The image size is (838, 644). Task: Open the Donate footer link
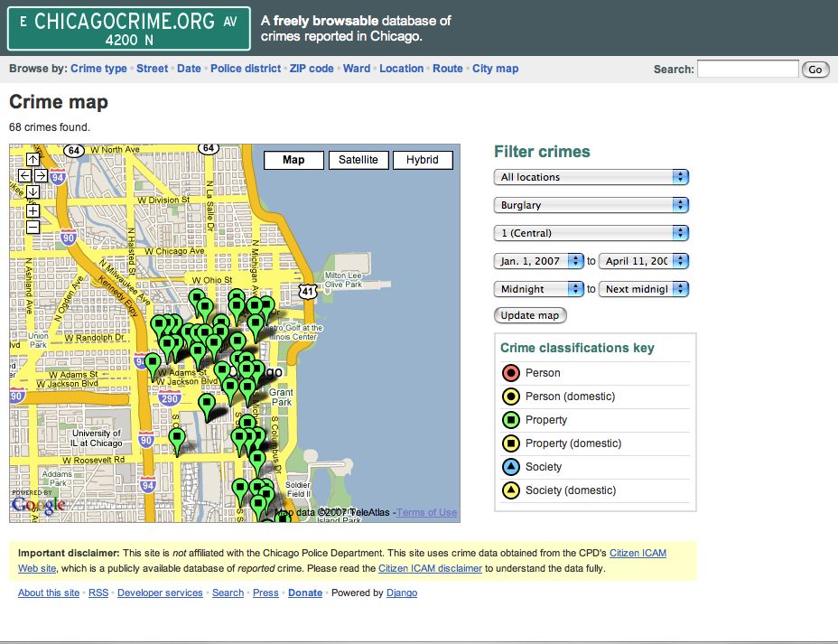[x=305, y=593]
